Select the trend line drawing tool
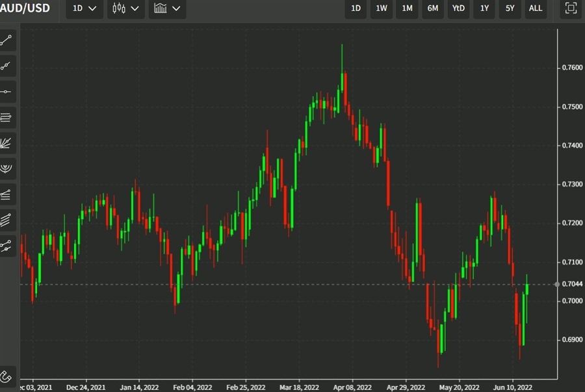The height and width of the screenshot is (392, 585). [x=6, y=40]
